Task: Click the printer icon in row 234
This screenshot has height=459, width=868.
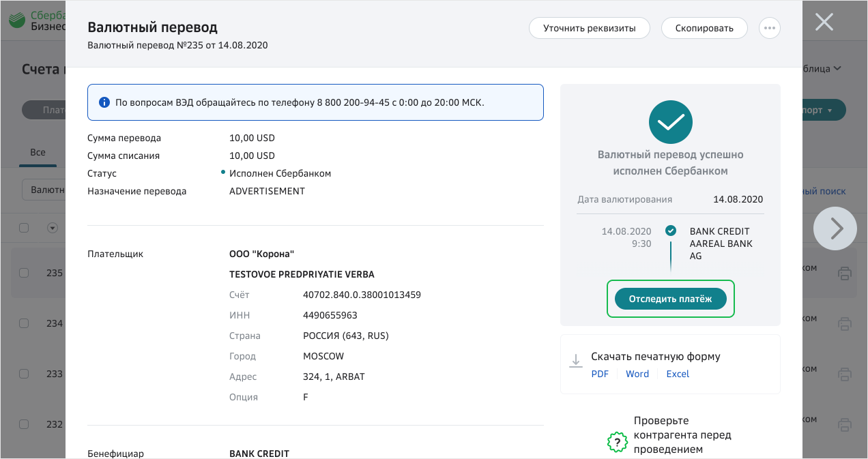Action: coord(844,323)
